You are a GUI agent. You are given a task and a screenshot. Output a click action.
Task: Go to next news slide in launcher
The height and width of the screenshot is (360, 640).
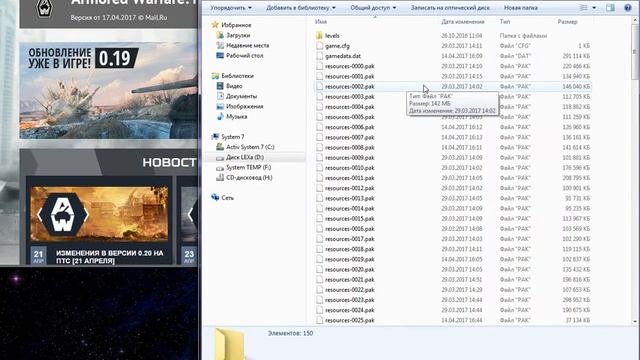point(86,215)
